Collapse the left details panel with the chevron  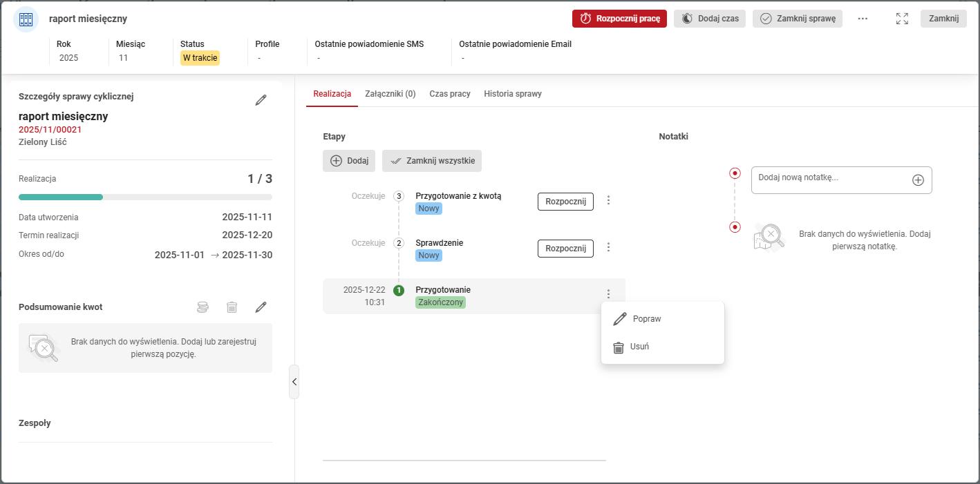(x=294, y=382)
